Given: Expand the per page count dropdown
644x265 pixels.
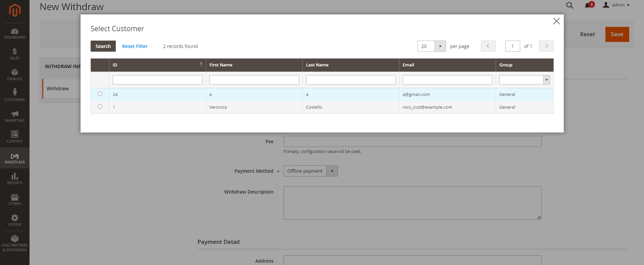Looking at the screenshot, I should point(440,46).
